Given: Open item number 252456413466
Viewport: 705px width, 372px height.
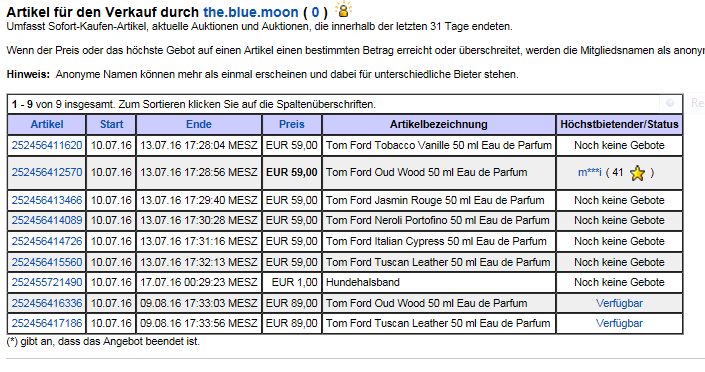Looking at the screenshot, I should tap(47, 200).
